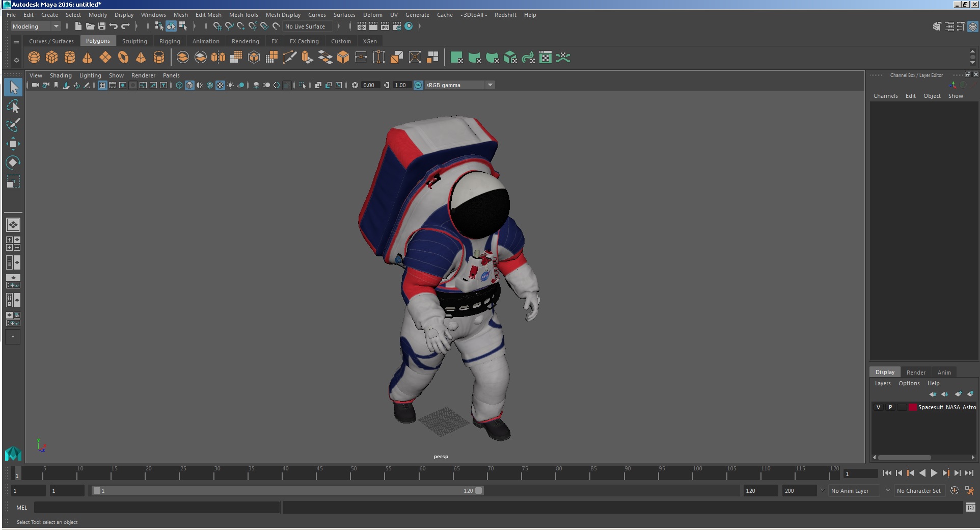The height and width of the screenshot is (530, 980).
Task: Open the Script Editor icon at bottom right
Action: click(x=971, y=507)
